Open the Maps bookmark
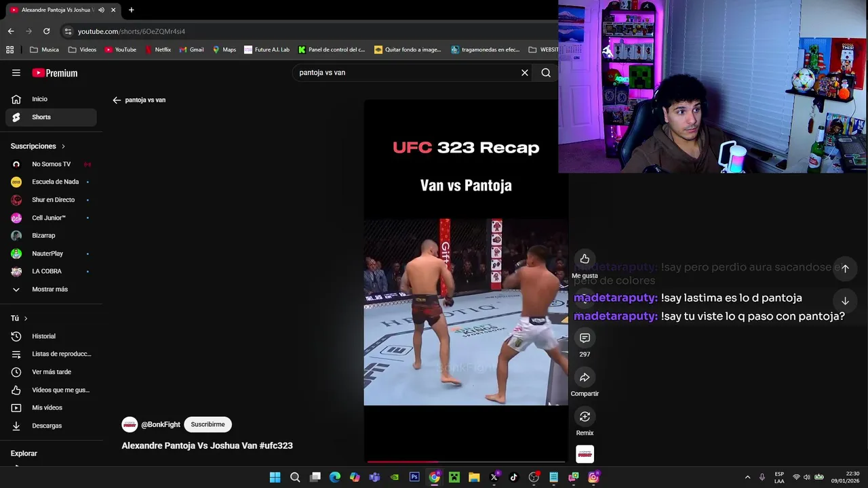 [224, 49]
